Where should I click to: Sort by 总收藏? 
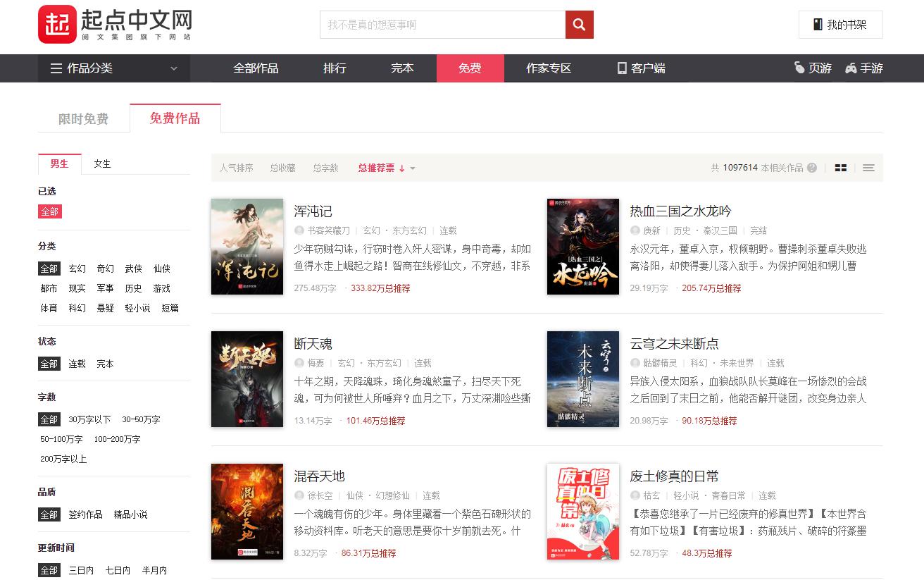click(282, 168)
